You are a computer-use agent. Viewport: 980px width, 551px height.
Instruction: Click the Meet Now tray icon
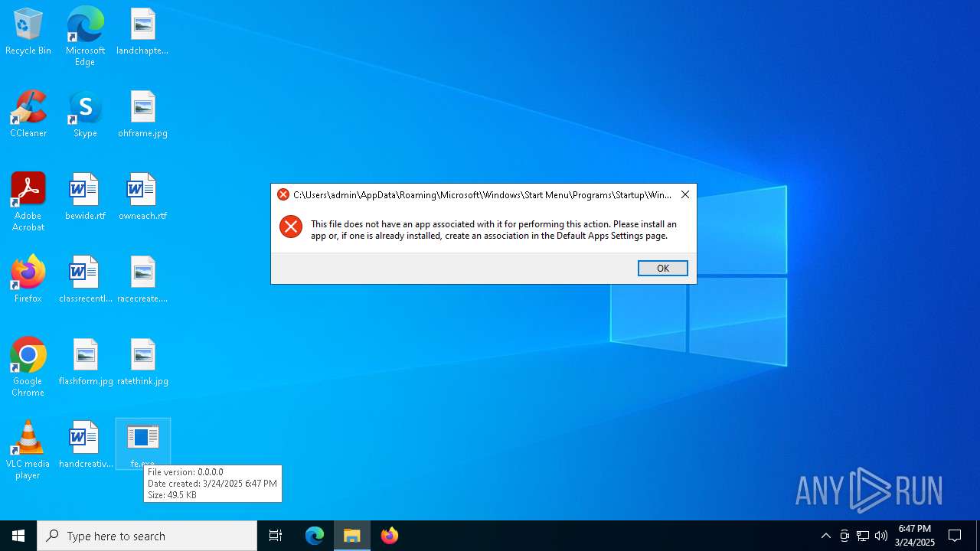pos(844,536)
